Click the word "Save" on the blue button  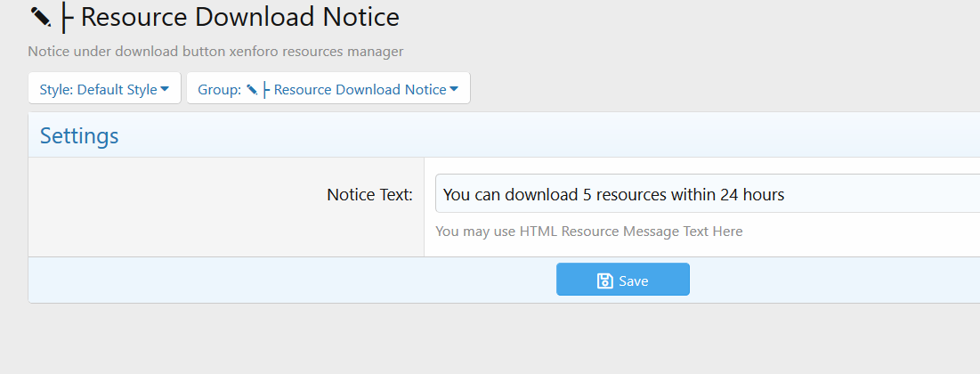tap(634, 280)
